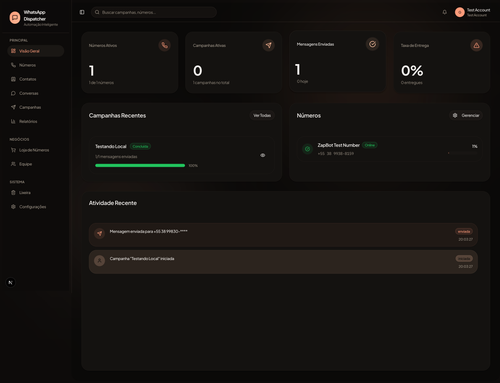Click the 0% Taxa de Entrega value

(412, 71)
